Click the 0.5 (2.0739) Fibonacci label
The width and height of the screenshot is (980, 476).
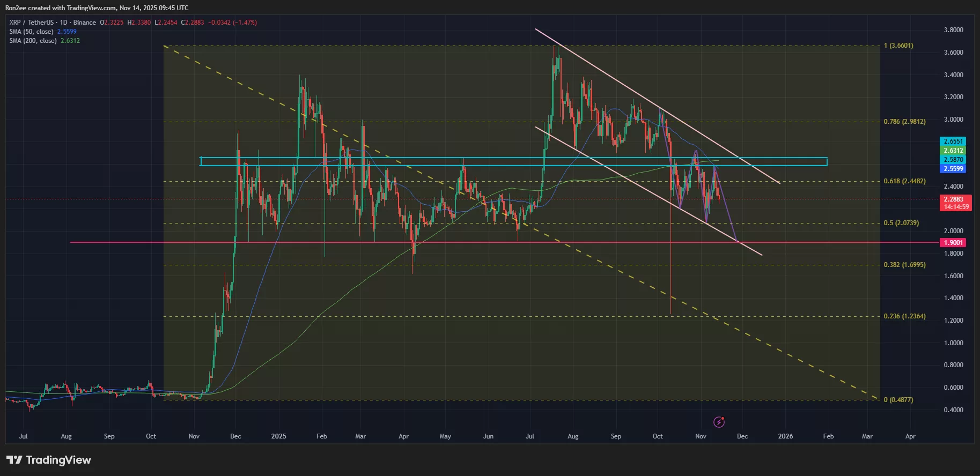coord(901,223)
